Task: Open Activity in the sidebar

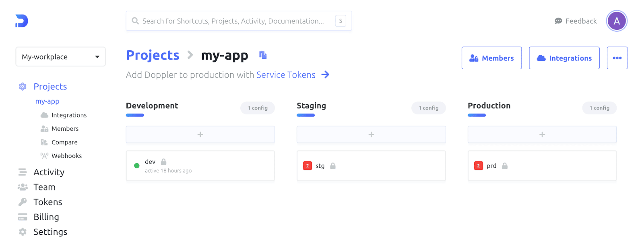Action: coord(49,172)
